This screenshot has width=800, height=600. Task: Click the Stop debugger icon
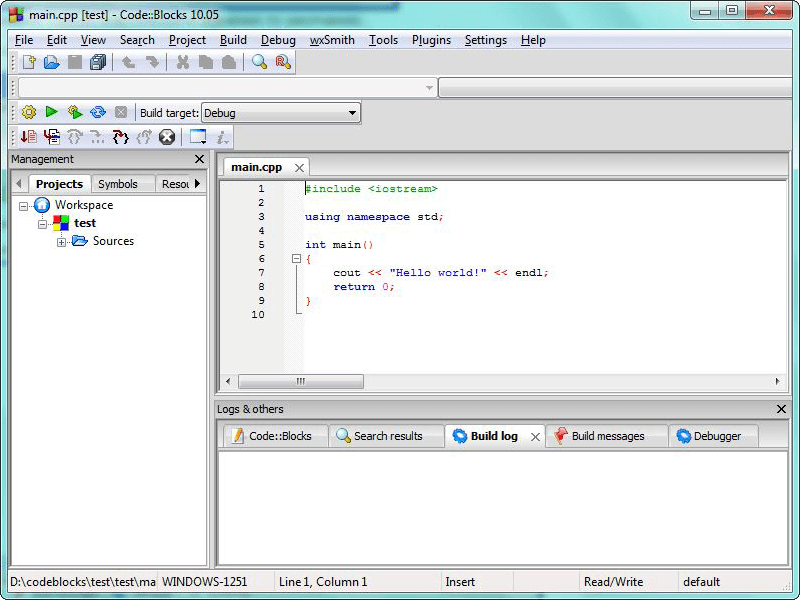pos(167,137)
